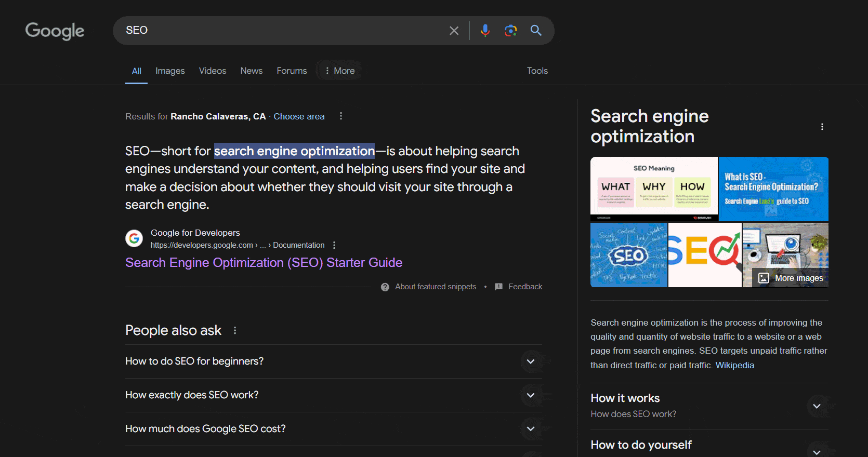Switch to the Images tab
868x457 pixels.
coord(170,71)
